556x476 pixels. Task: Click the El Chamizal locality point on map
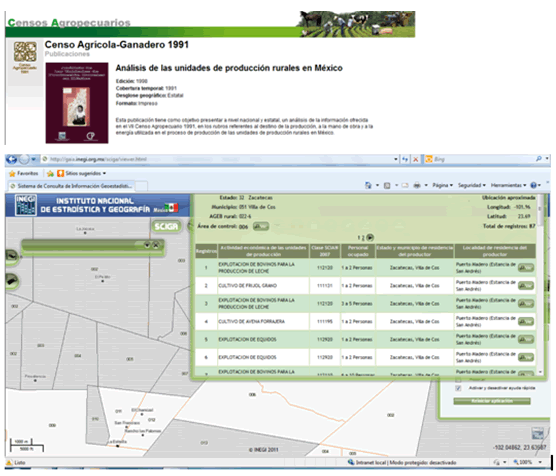143,414
